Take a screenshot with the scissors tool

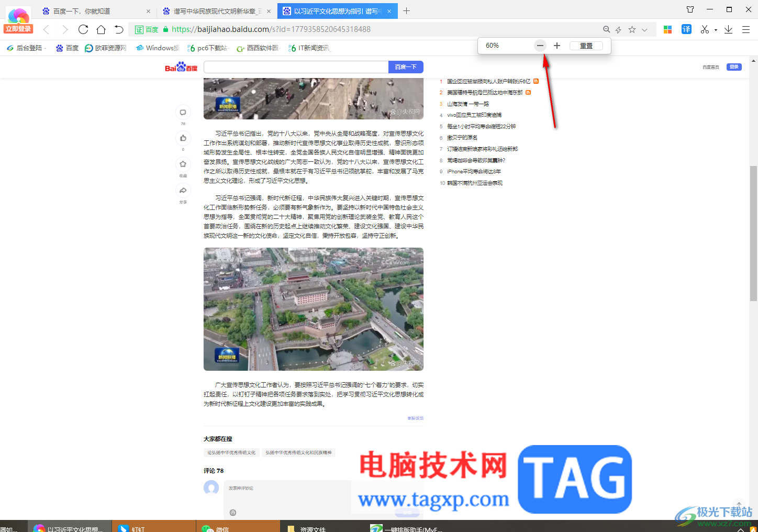coord(704,29)
